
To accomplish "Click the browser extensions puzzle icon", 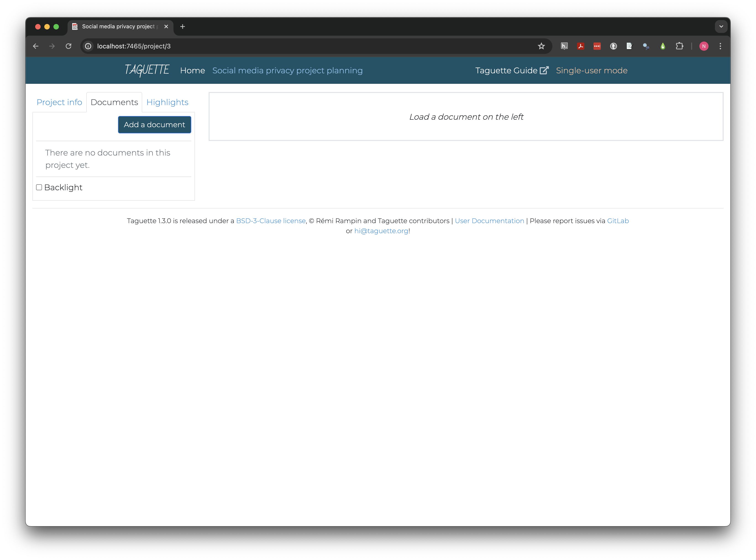I will coord(680,46).
